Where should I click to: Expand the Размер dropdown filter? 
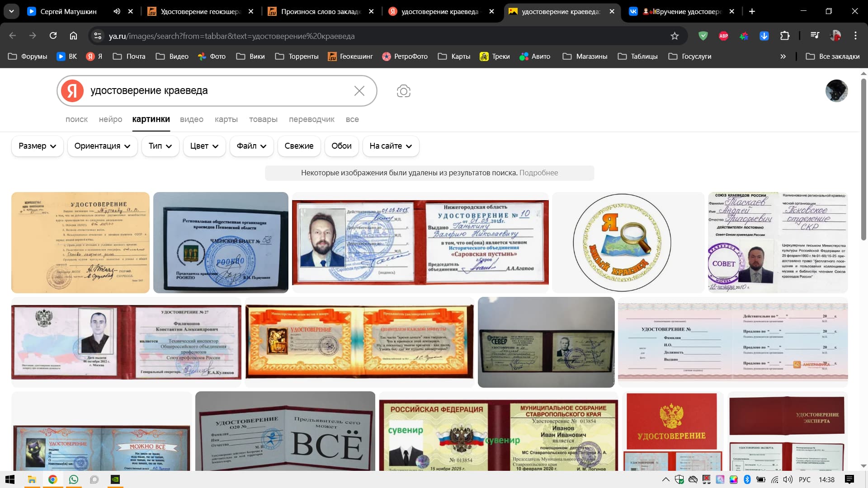pyautogui.click(x=37, y=146)
